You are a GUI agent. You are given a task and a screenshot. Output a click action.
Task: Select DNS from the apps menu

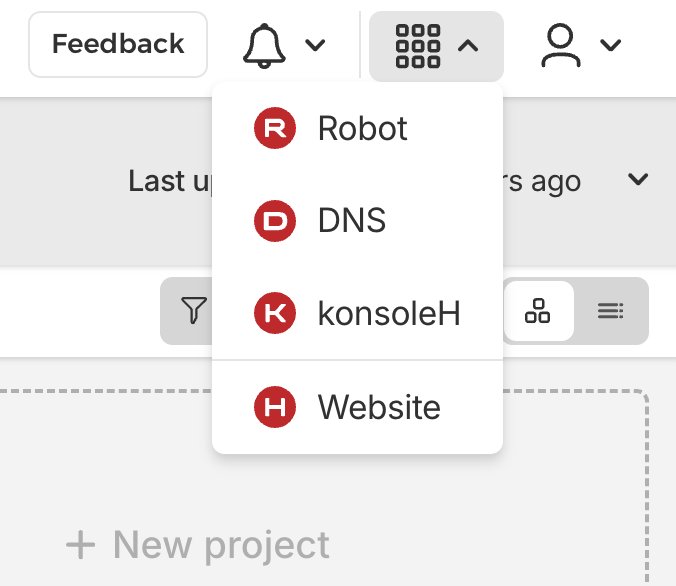coord(351,221)
